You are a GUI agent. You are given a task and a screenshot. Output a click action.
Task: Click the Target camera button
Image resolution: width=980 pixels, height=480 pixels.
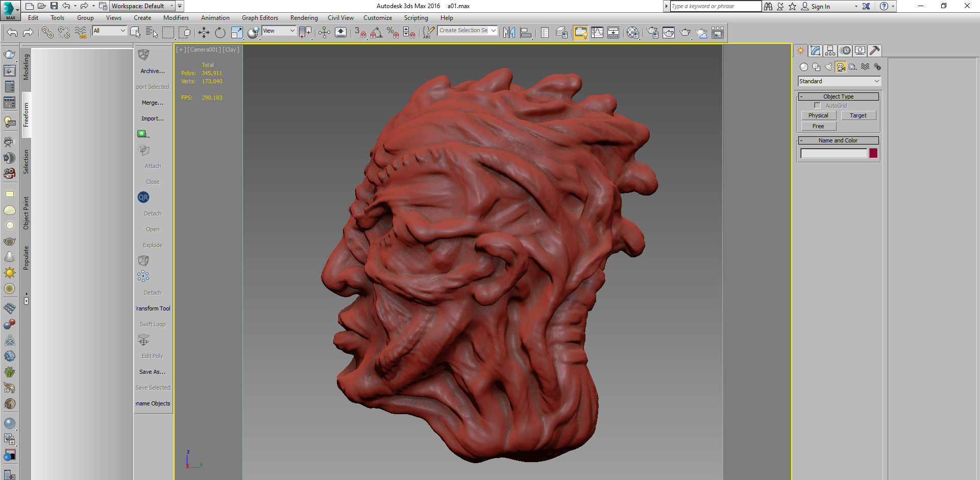pyautogui.click(x=858, y=115)
